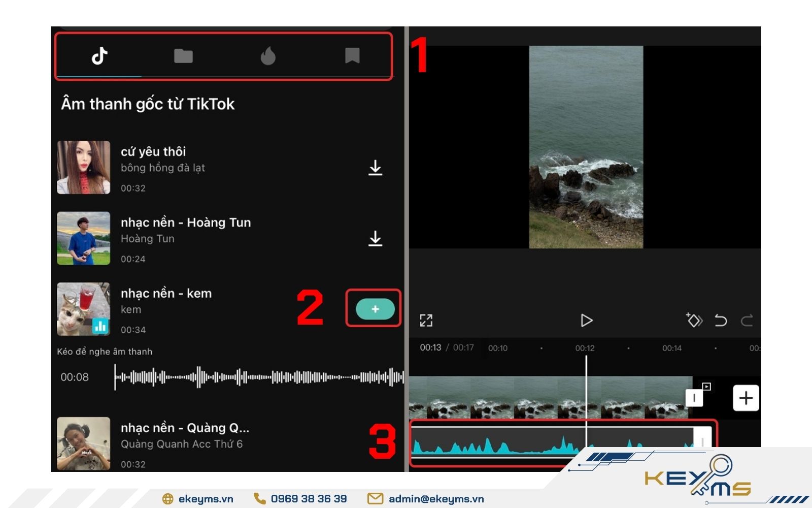Open the TikTok sounds tab
The width and height of the screenshot is (812, 508).
tap(99, 56)
